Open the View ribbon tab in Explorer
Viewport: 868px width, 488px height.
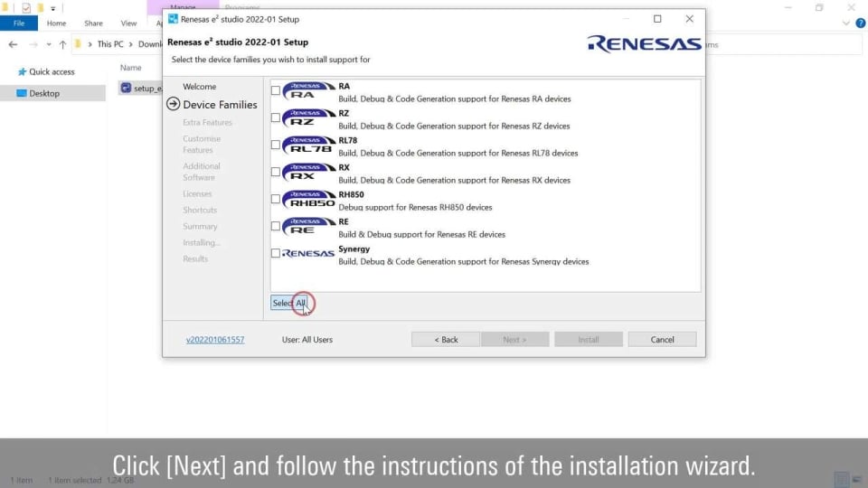click(x=128, y=23)
